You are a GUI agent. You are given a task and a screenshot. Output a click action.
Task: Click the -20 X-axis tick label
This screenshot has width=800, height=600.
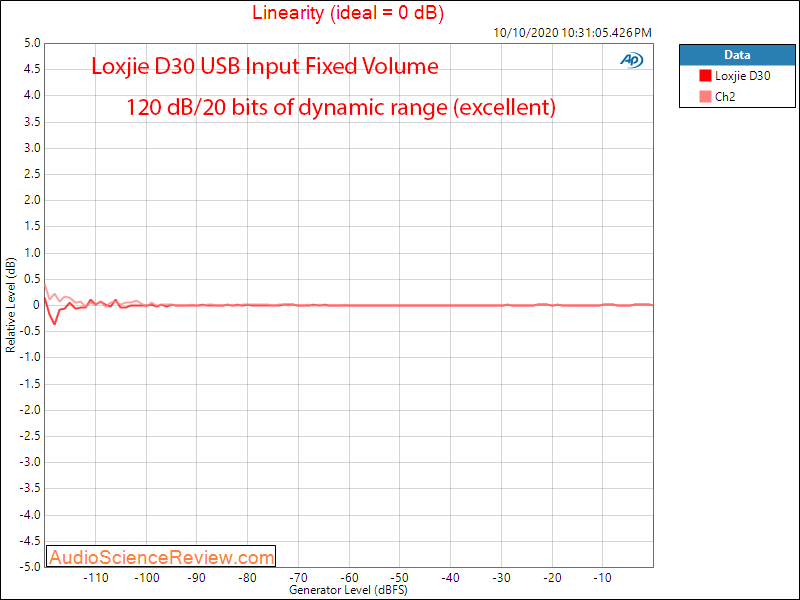552,578
